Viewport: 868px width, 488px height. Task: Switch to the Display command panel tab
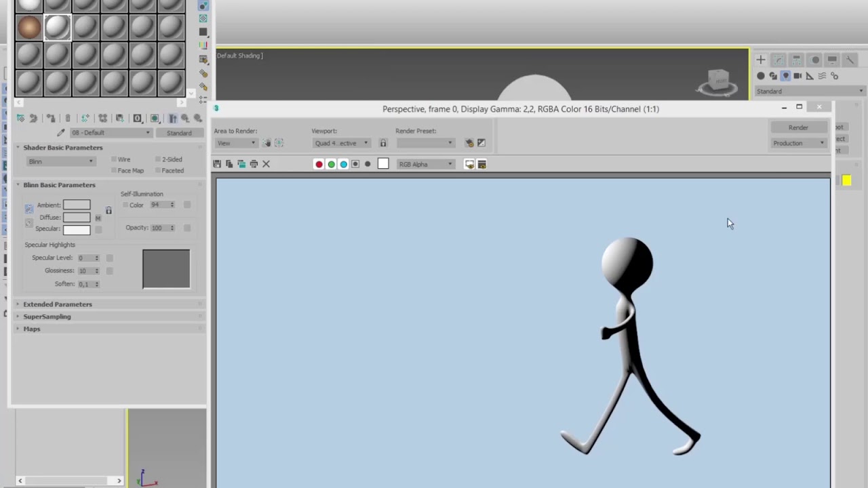pyautogui.click(x=833, y=60)
